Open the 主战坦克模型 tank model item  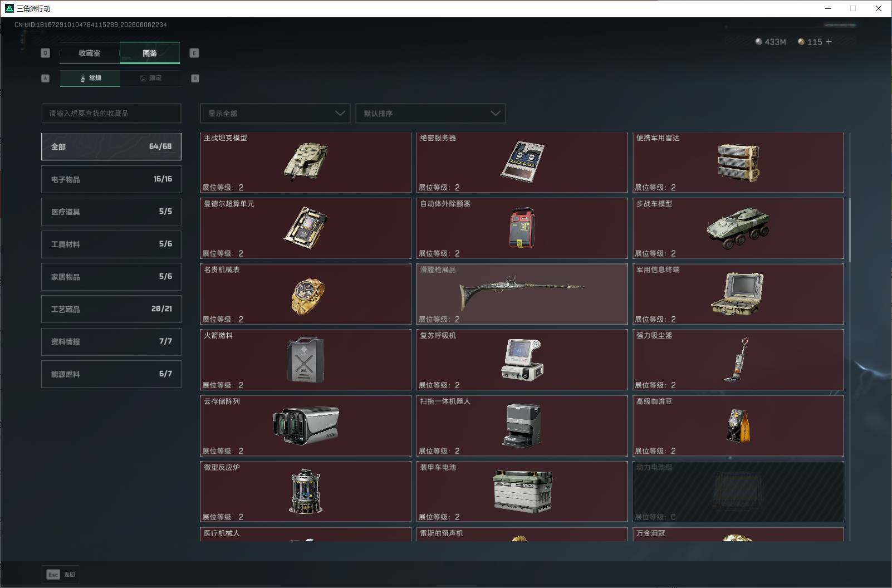pos(306,163)
